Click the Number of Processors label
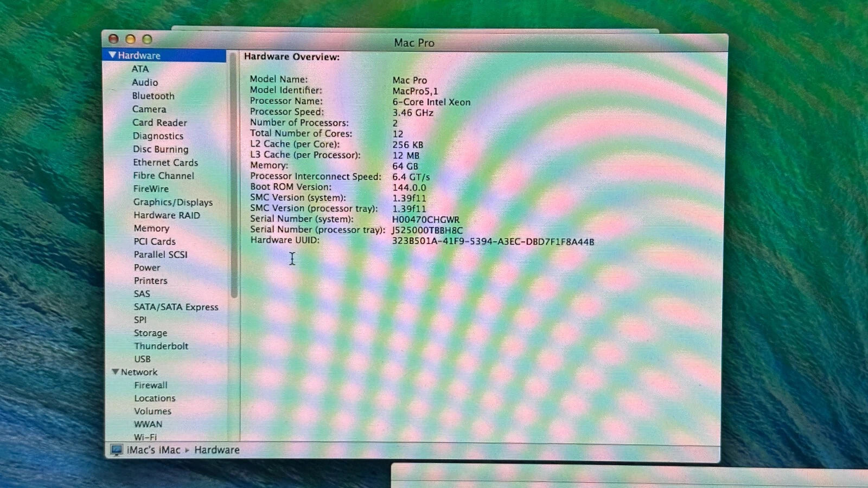The width and height of the screenshot is (868, 488). 299,123
